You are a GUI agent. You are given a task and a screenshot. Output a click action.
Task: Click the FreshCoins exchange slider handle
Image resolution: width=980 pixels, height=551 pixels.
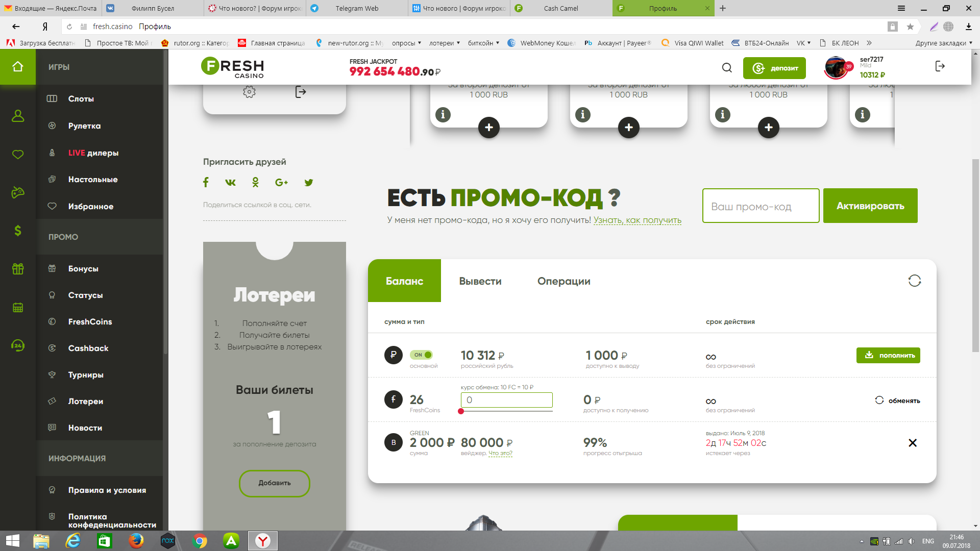[x=461, y=411]
